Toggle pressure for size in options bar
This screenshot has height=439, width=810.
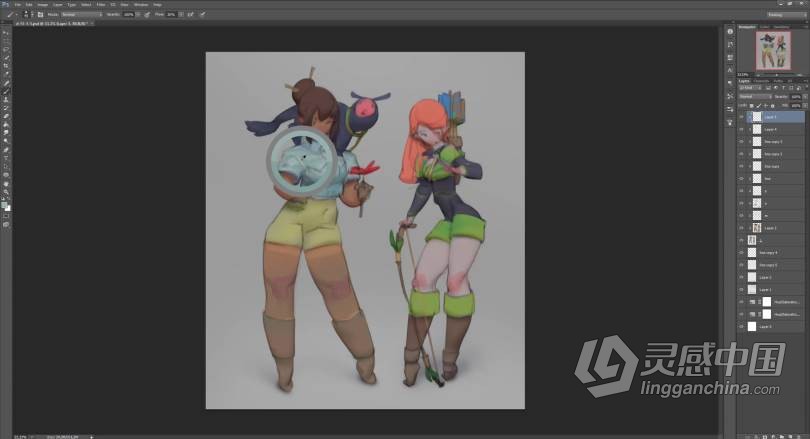coord(203,14)
